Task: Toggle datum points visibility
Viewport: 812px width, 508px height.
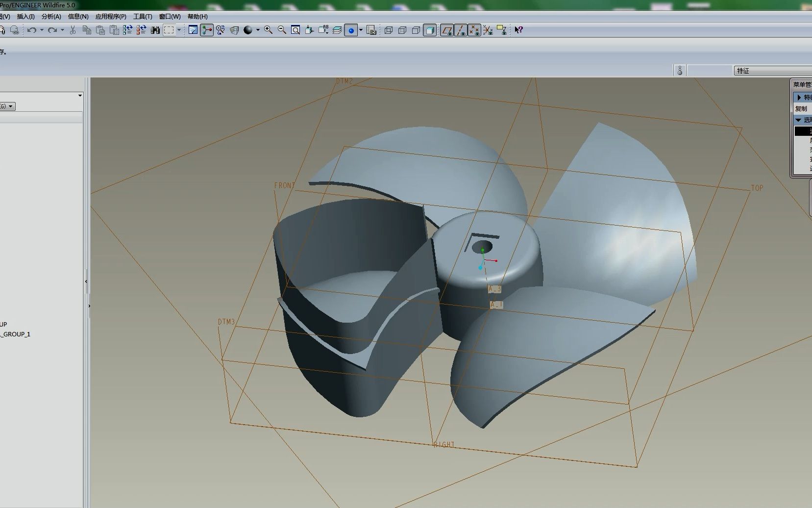Action: 474,30
